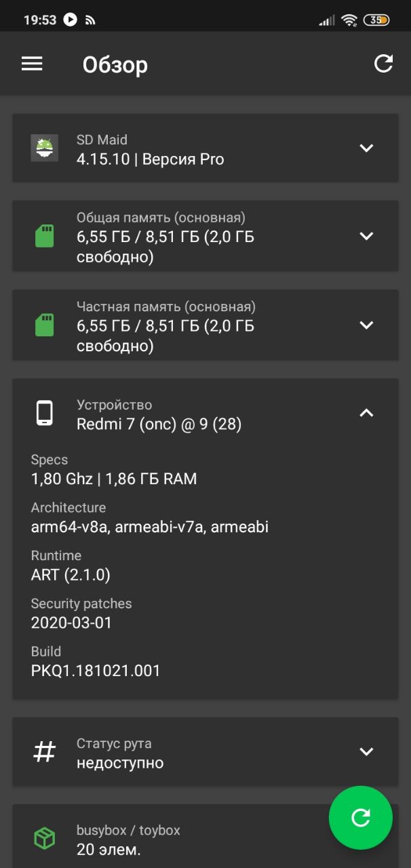Expand the Общая память storage card
The width and height of the screenshot is (411, 868).
pos(366,236)
